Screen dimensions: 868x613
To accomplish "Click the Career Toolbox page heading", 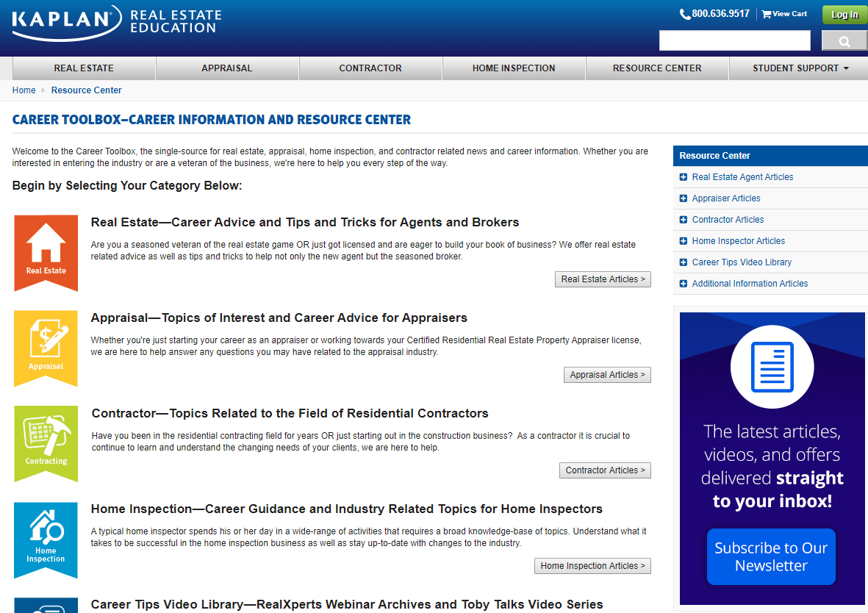I will [212, 120].
